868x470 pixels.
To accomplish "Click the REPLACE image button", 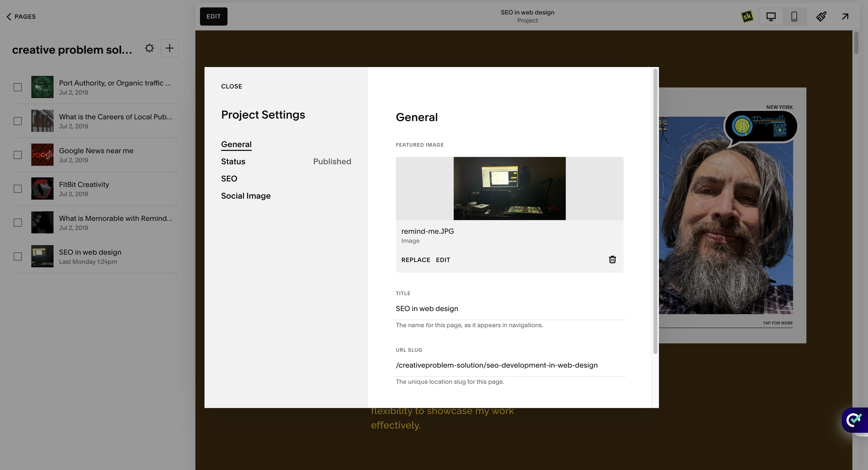I will coord(416,260).
